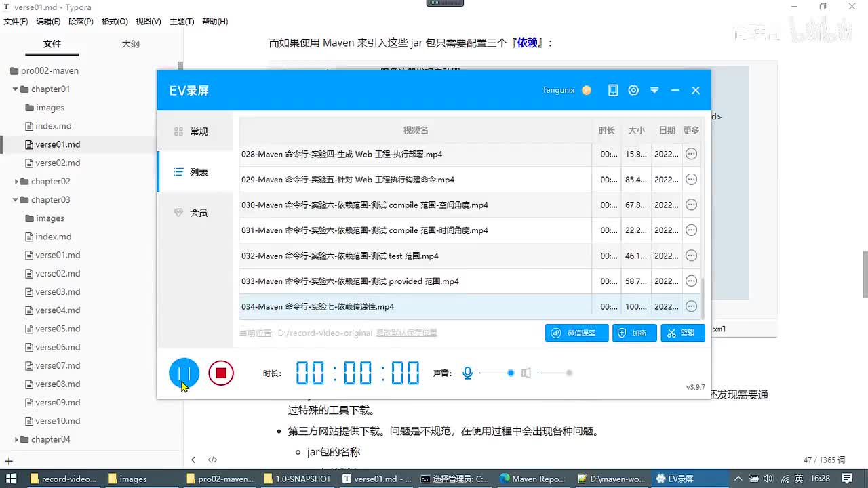Click the taskbar clock 16:28
The height and width of the screenshot is (488, 868).
(x=819, y=479)
